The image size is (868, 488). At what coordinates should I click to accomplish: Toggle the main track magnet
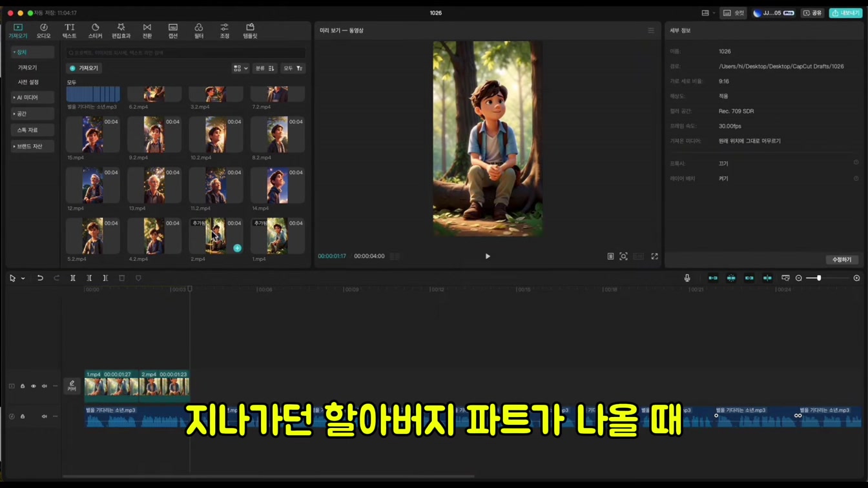coord(713,278)
